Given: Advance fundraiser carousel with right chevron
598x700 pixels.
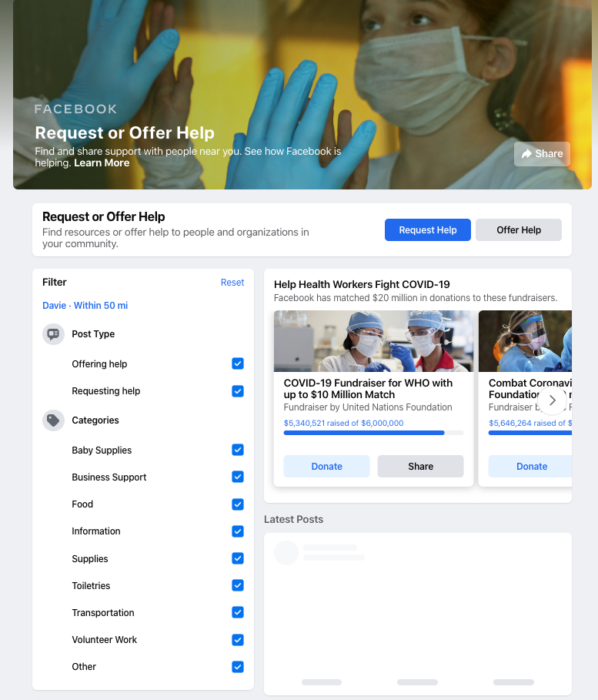Looking at the screenshot, I should click(x=552, y=400).
